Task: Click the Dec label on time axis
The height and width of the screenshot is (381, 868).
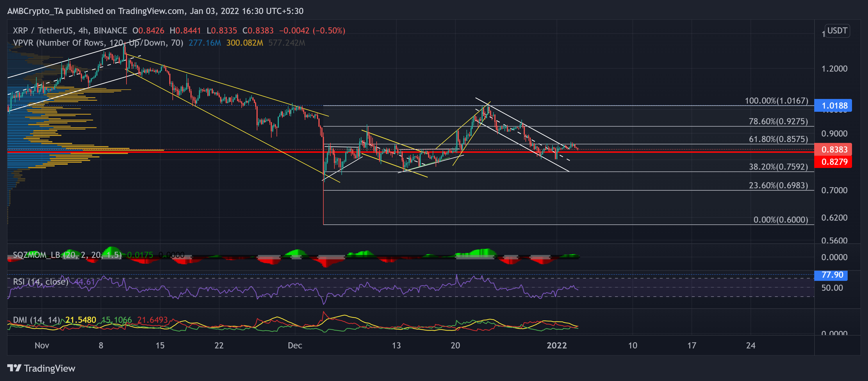Action: [x=295, y=345]
